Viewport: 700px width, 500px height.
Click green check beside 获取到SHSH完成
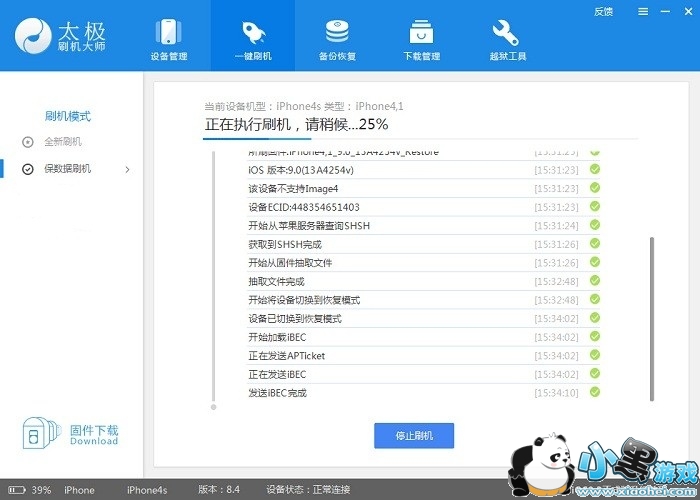click(x=595, y=244)
